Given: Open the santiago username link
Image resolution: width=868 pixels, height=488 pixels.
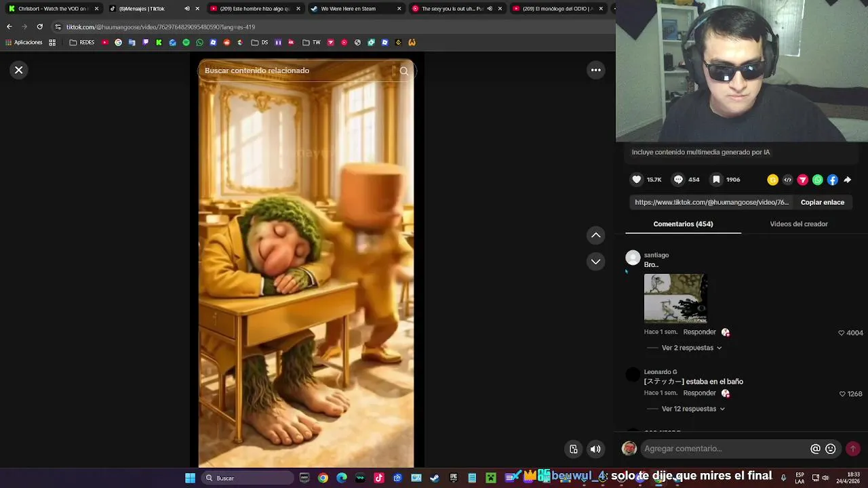Looking at the screenshot, I should pyautogui.click(x=656, y=255).
